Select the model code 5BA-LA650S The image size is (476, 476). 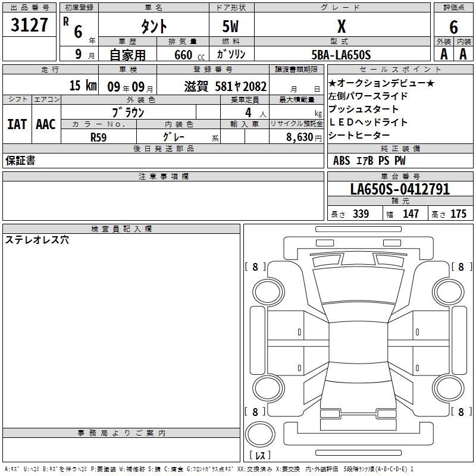pyautogui.click(x=341, y=55)
